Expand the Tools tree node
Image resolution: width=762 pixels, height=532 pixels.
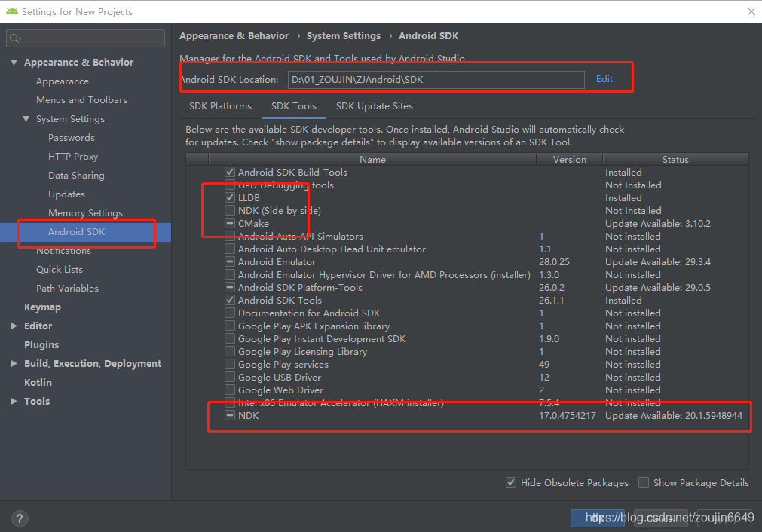(x=14, y=402)
